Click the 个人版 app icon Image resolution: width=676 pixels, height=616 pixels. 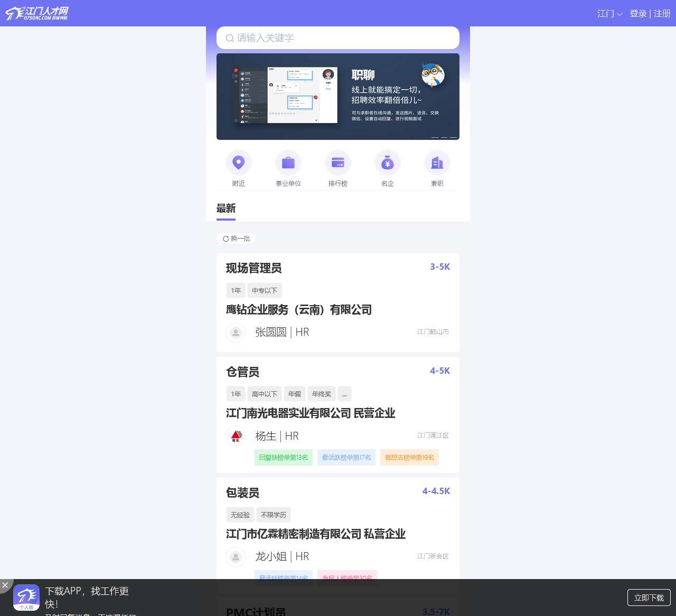pyautogui.click(x=26, y=598)
